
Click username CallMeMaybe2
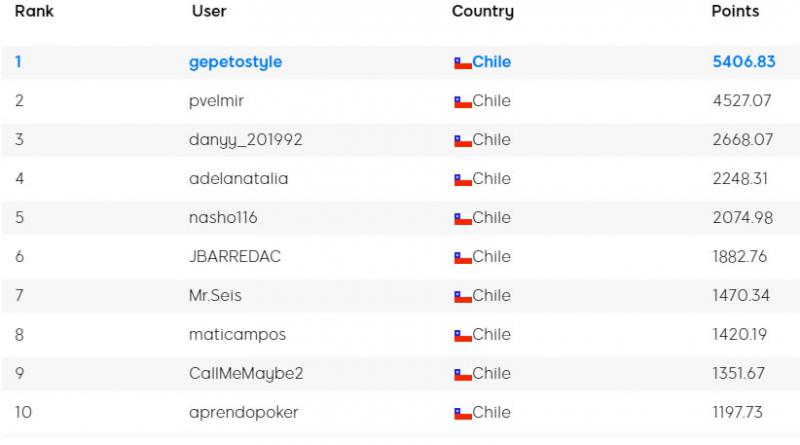coord(245,373)
